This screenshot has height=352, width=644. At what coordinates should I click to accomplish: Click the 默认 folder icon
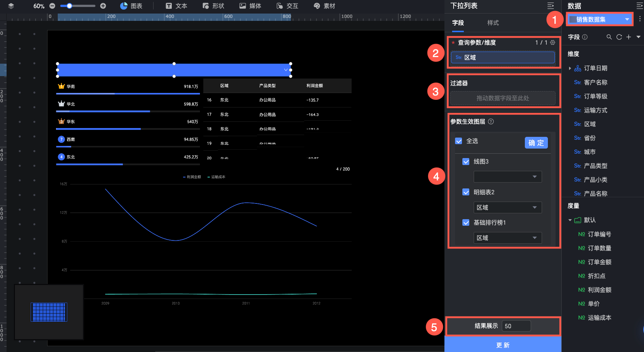pos(578,220)
